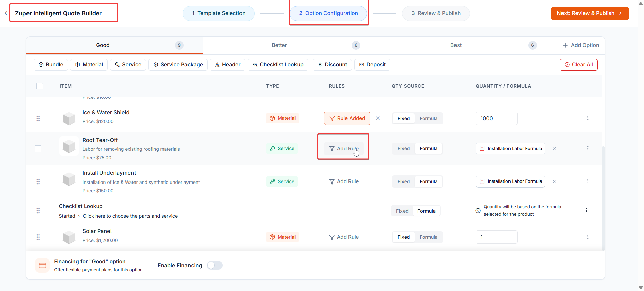Click the formula info icon in Checklist Lookup
The width and height of the screenshot is (644, 291).
[478, 211]
